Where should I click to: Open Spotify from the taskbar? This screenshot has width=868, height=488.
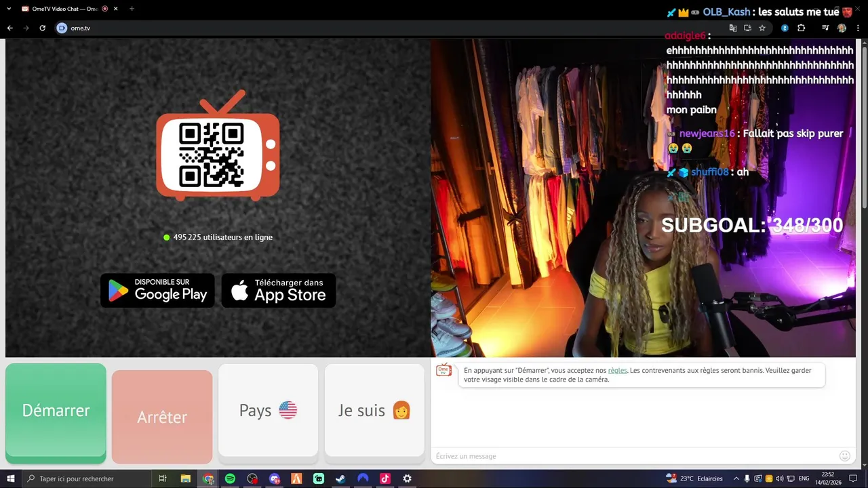[230, 479]
